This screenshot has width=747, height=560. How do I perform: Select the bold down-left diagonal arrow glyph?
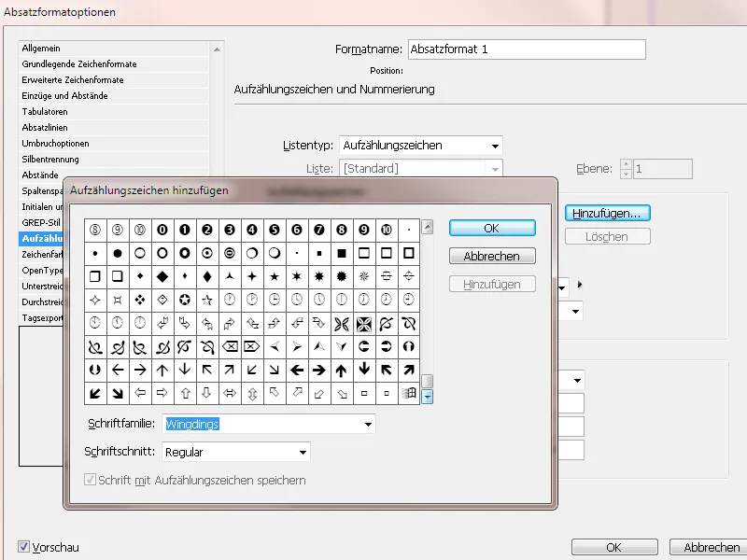pyautogui.click(x=95, y=393)
